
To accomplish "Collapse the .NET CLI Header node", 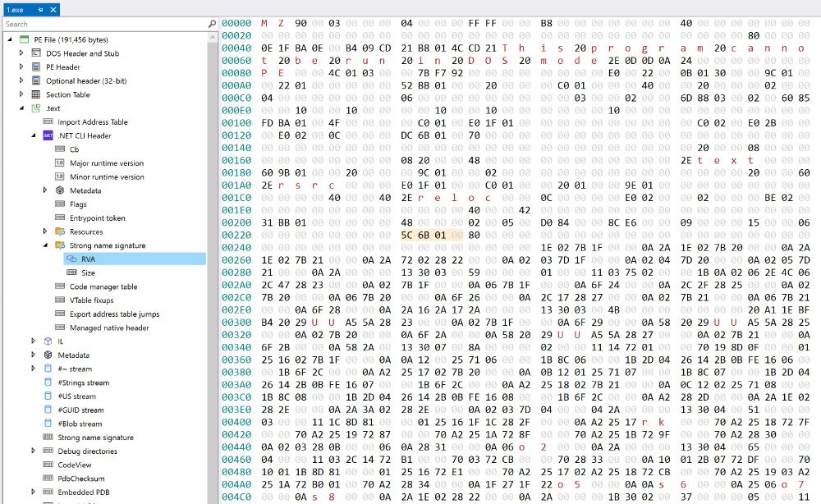I will (x=34, y=135).
